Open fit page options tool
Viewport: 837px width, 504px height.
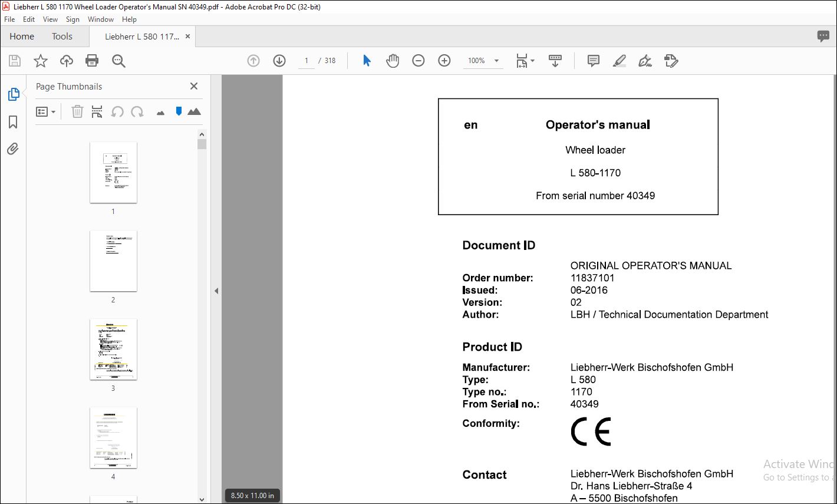(525, 61)
